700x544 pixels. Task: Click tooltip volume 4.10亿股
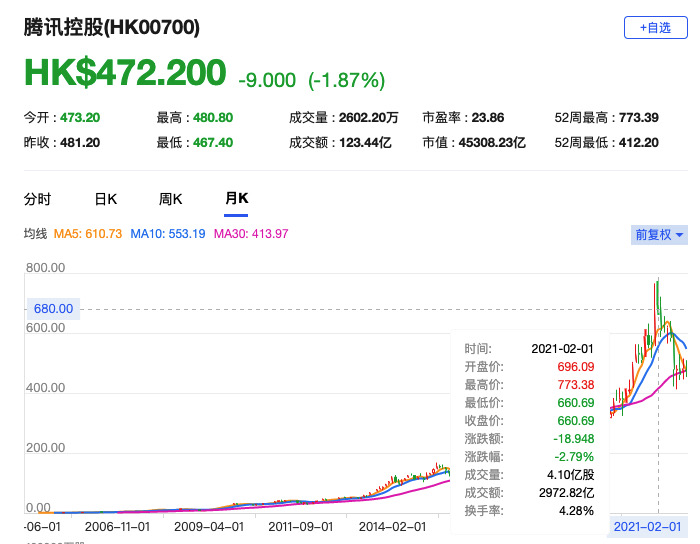[x=571, y=475]
